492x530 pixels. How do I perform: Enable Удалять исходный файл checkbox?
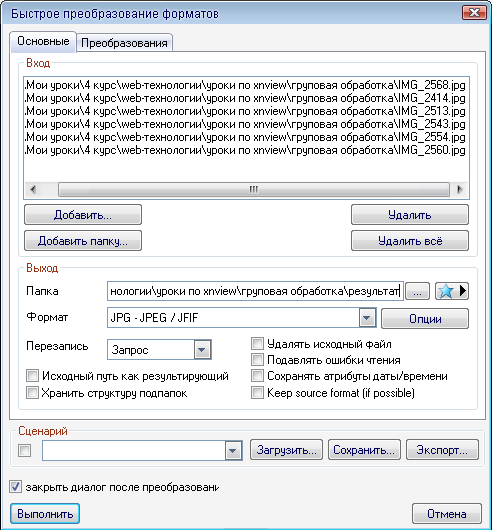coord(257,344)
